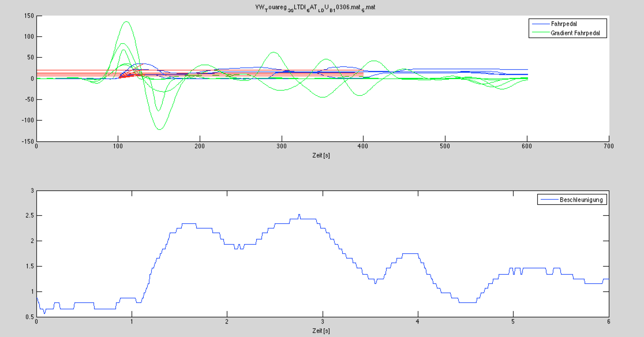This screenshot has height=337, width=644.
Task: Click the Zeit [s] label under upper plot
Action: 321,156
